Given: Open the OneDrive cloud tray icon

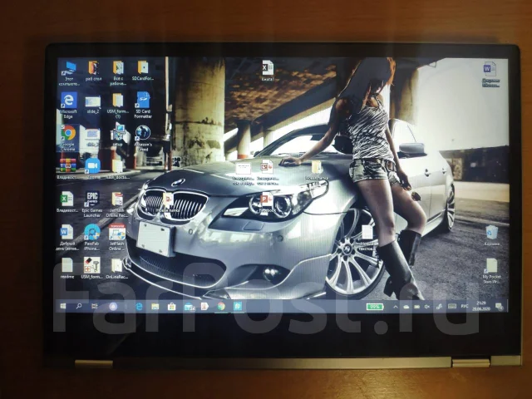Looking at the screenshot, I should (x=406, y=307).
